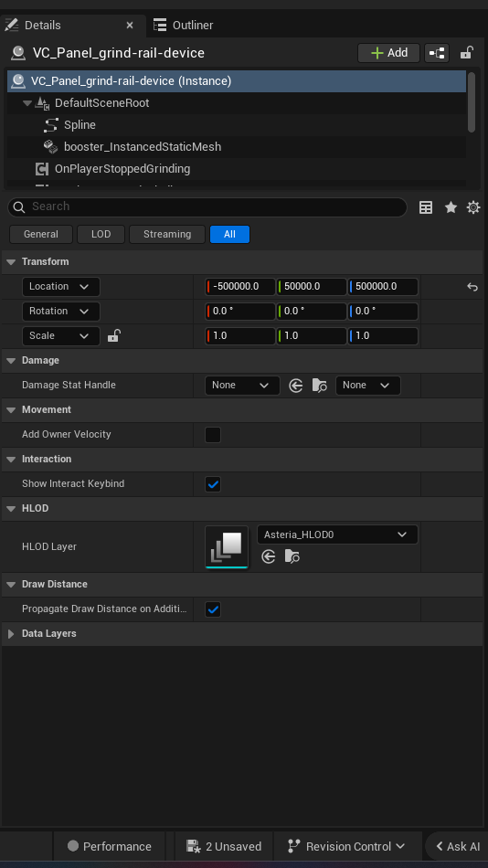Click the Spline component icon
The image size is (488, 868).
[x=51, y=125]
